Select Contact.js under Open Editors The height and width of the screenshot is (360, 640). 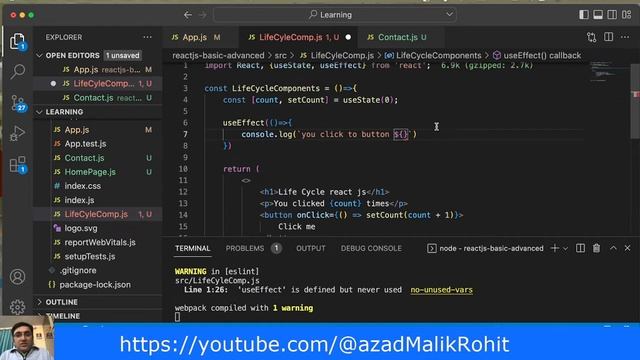click(98, 98)
